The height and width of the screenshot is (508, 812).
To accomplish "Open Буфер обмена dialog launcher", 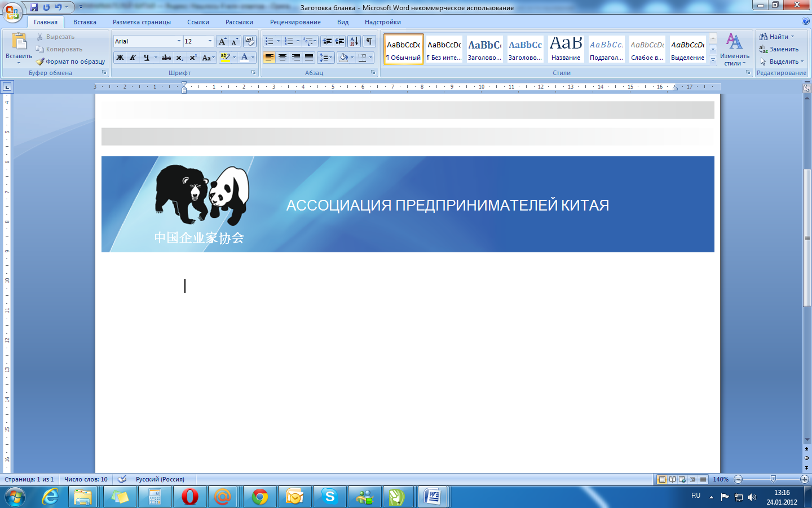I will [104, 73].
